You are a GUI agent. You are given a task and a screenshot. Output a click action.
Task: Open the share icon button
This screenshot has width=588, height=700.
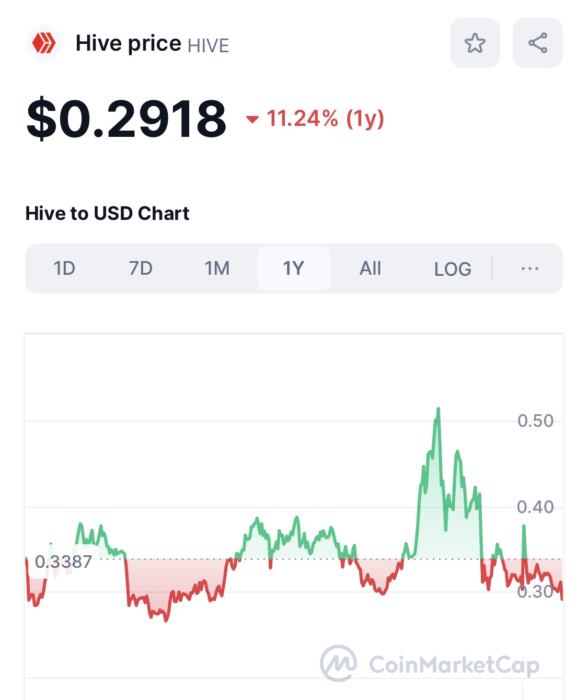[x=537, y=43]
